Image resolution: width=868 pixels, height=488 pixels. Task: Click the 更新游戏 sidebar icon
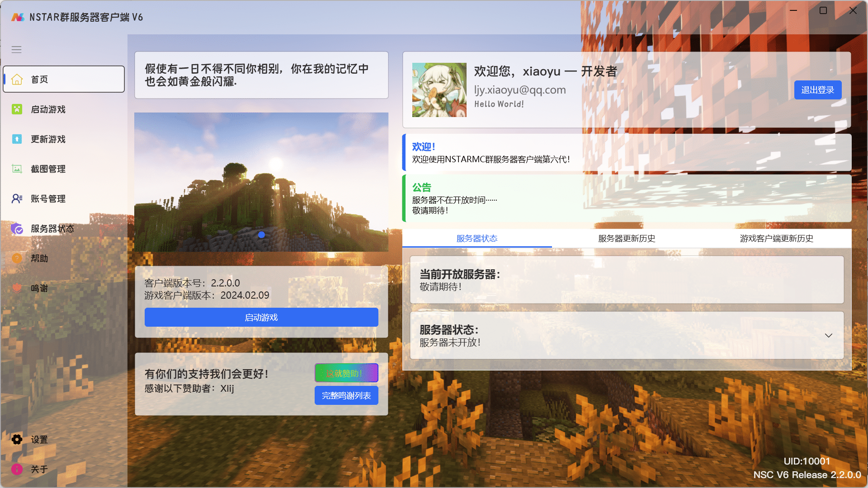(17, 139)
